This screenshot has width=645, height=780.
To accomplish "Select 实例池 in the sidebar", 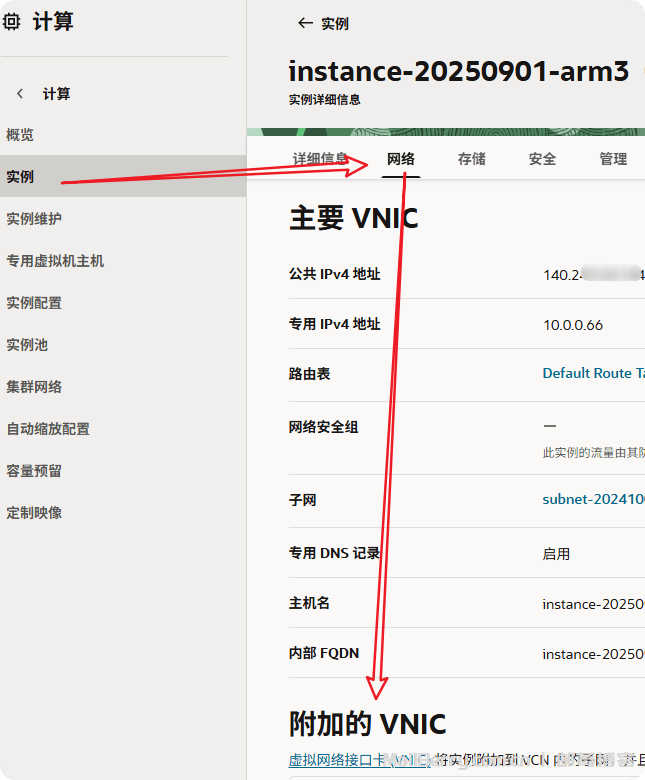I will coord(27,345).
